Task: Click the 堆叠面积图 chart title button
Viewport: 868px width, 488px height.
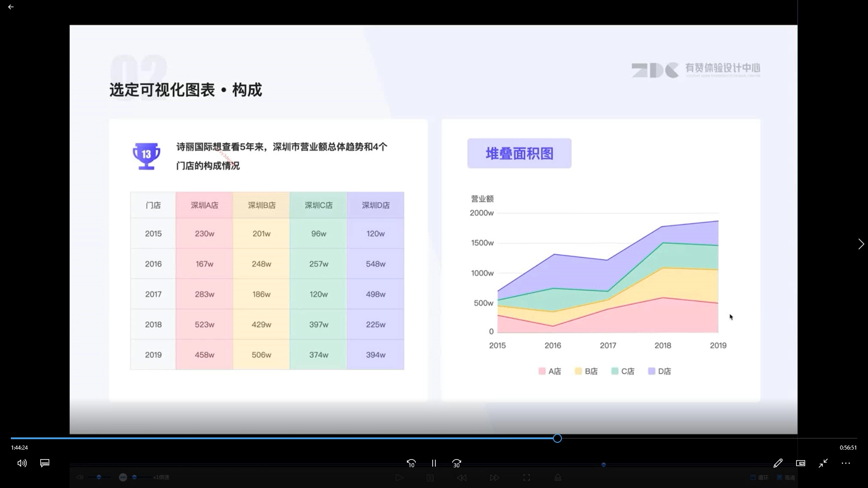Action: 519,154
